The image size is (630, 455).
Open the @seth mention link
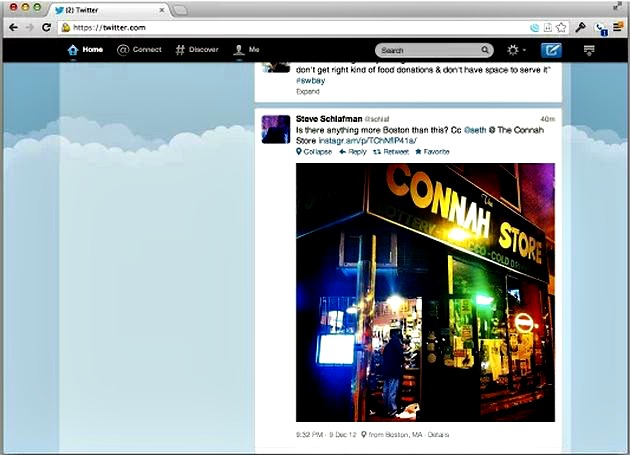[475, 130]
